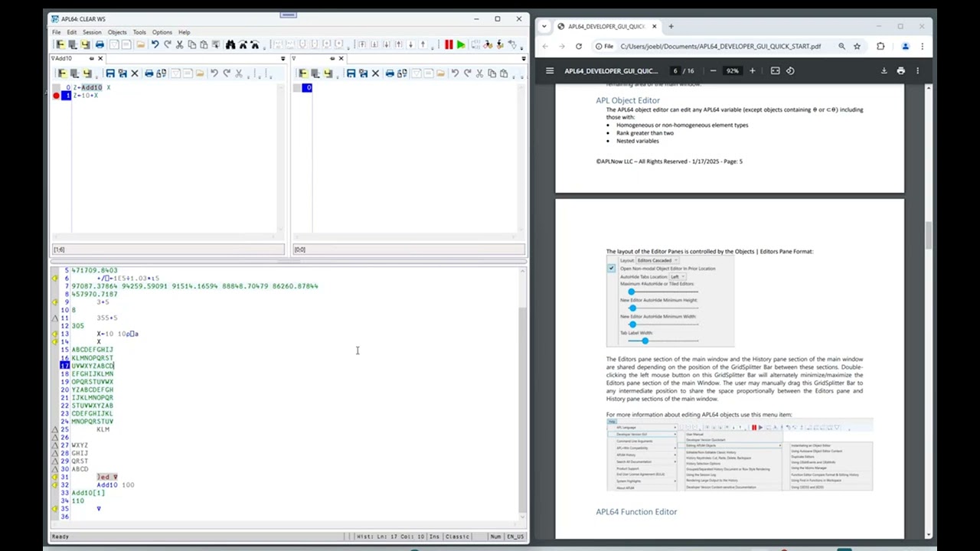Viewport: 980px width, 551px height.
Task: Toggle the red breakpoint on line 1
Action: 56,96
